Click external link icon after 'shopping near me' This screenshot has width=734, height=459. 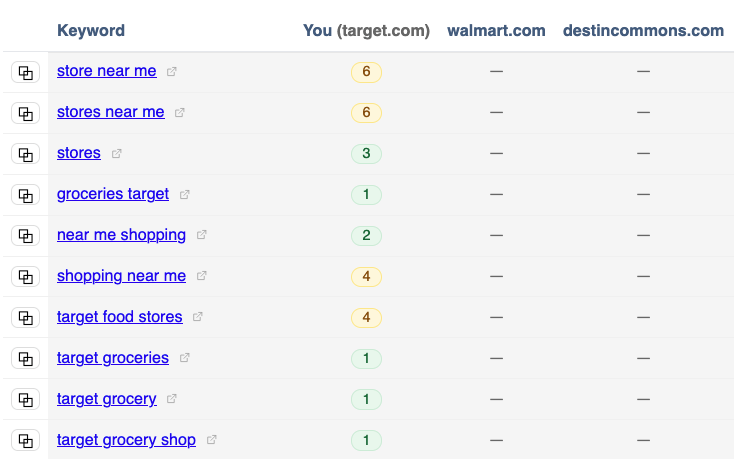click(x=202, y=276)
